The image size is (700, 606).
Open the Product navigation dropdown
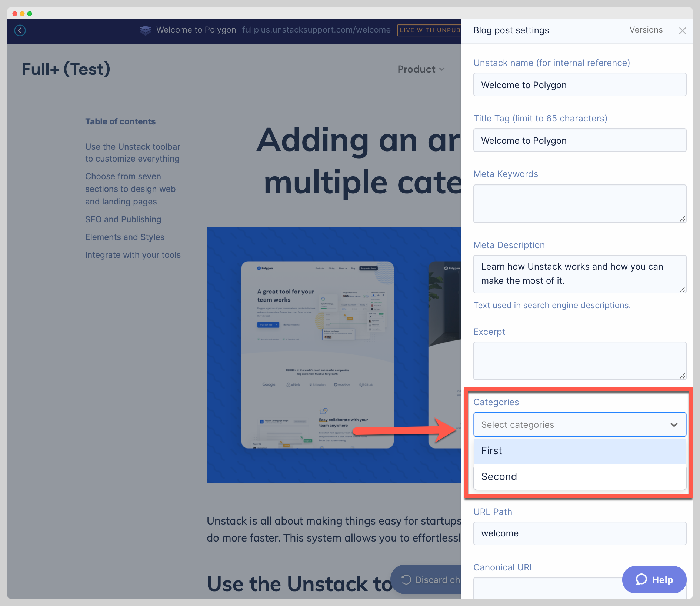coord(421,69)
